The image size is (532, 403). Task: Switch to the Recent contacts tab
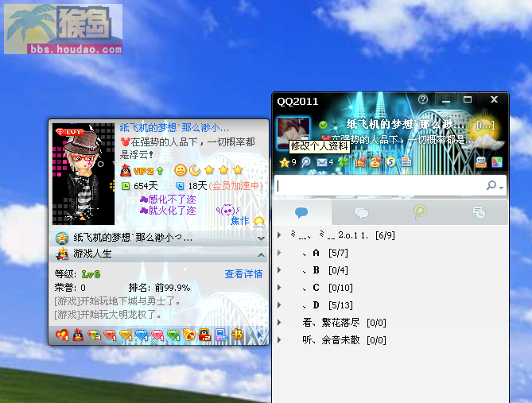pos(479,213)
